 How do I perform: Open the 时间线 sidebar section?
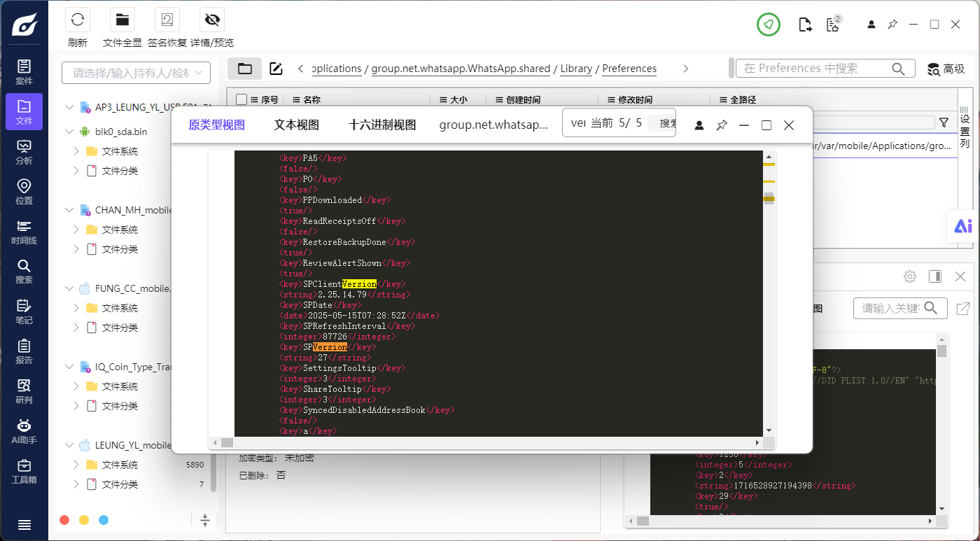pyautogui.click(x=24, y=232)
